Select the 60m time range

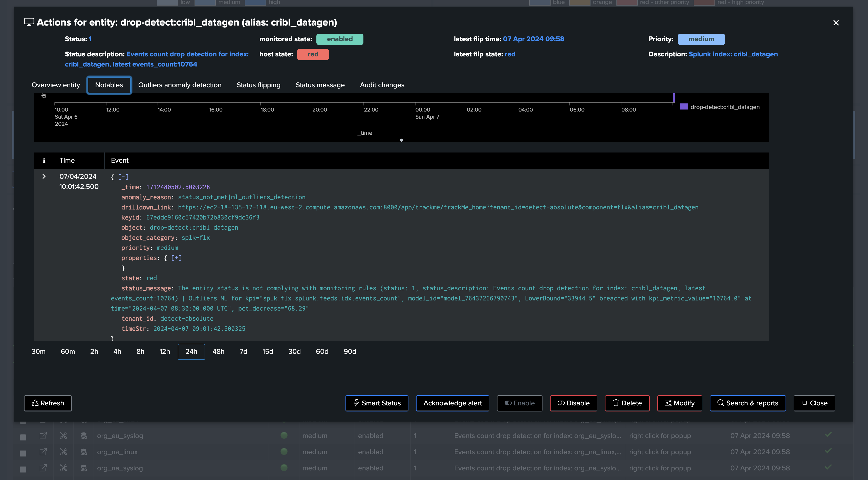click(68, 351)
